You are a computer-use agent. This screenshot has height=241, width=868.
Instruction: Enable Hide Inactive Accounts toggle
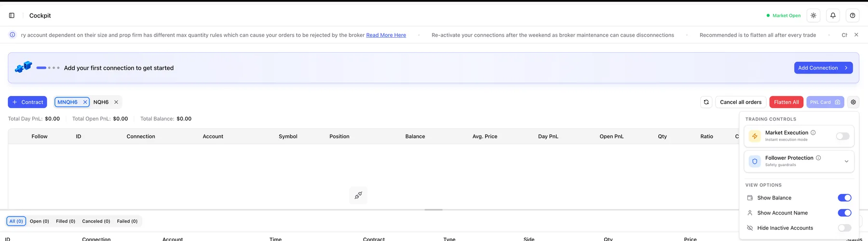tap(844, 227)
